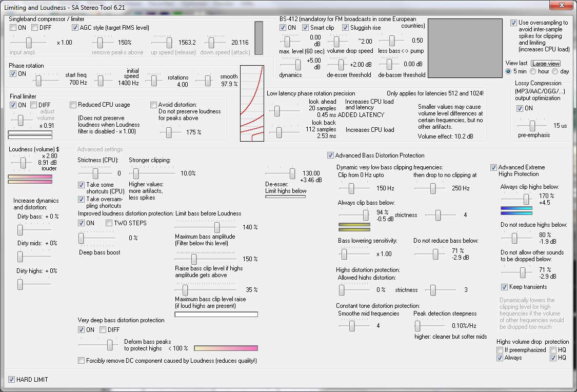Click the Dirty mids slider

pyautogui.click(x=34, y=256)
